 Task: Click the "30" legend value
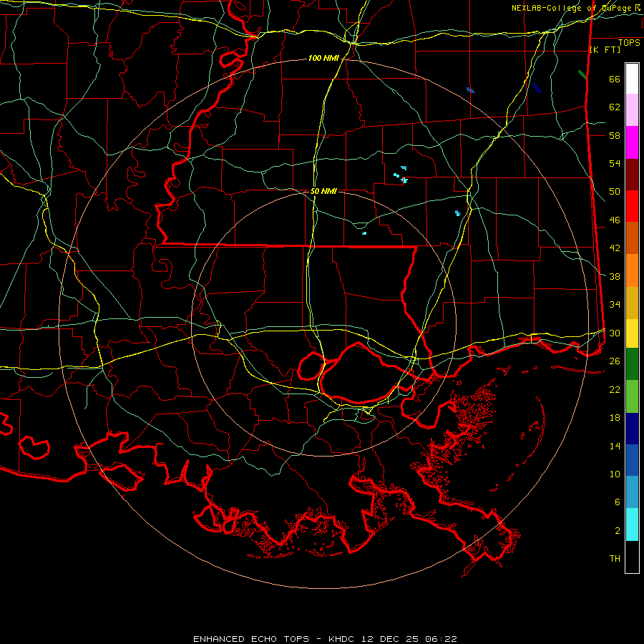coord(615,333)
